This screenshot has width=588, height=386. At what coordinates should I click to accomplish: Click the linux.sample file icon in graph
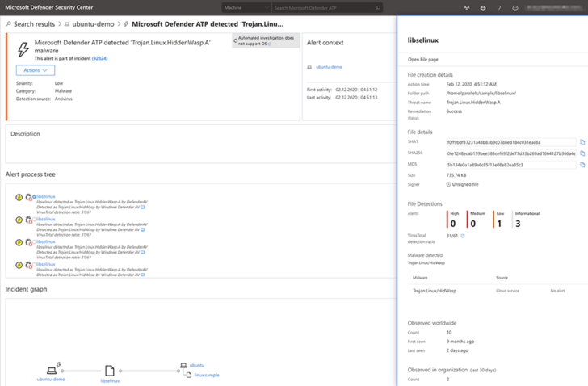coord(189,375)
